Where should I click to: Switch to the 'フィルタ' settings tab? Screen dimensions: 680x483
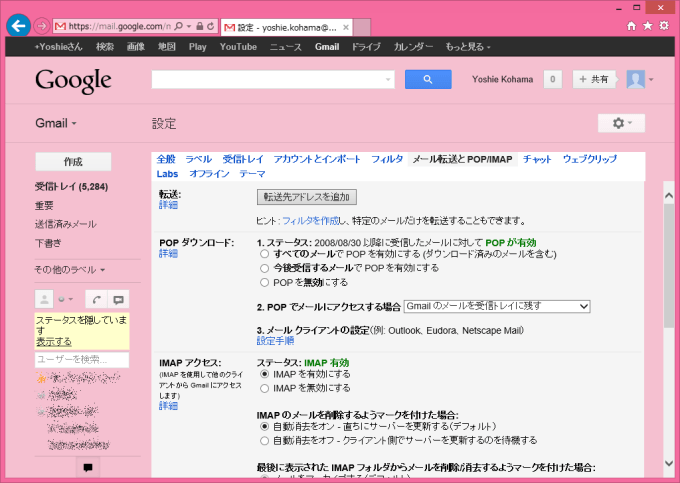click(x=387, y=159)
